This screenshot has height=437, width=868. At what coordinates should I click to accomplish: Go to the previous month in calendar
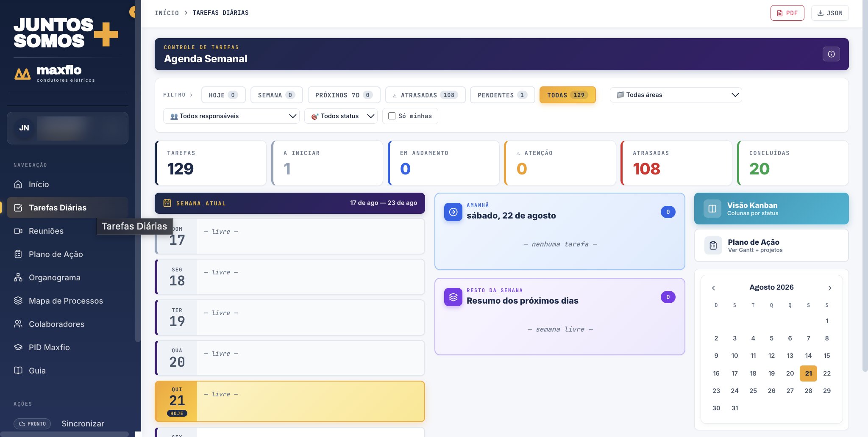[713, 288]
